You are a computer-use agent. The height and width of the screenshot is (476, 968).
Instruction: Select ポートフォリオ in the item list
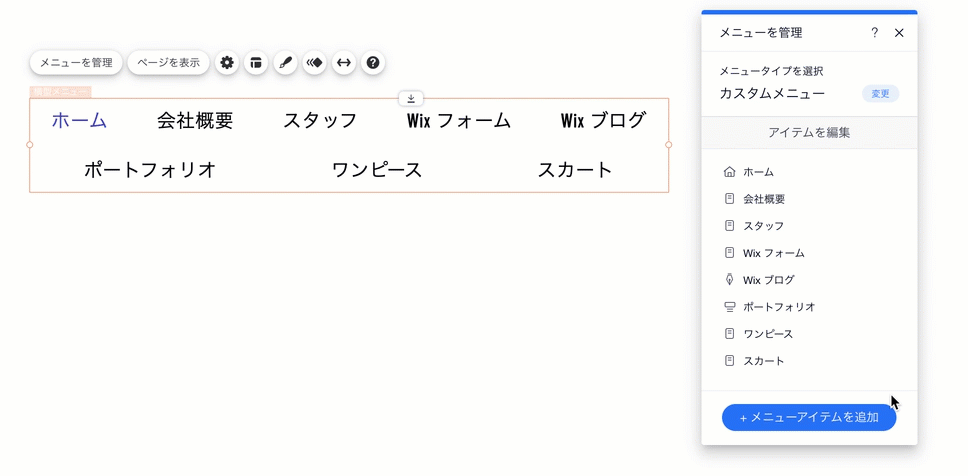779,307
